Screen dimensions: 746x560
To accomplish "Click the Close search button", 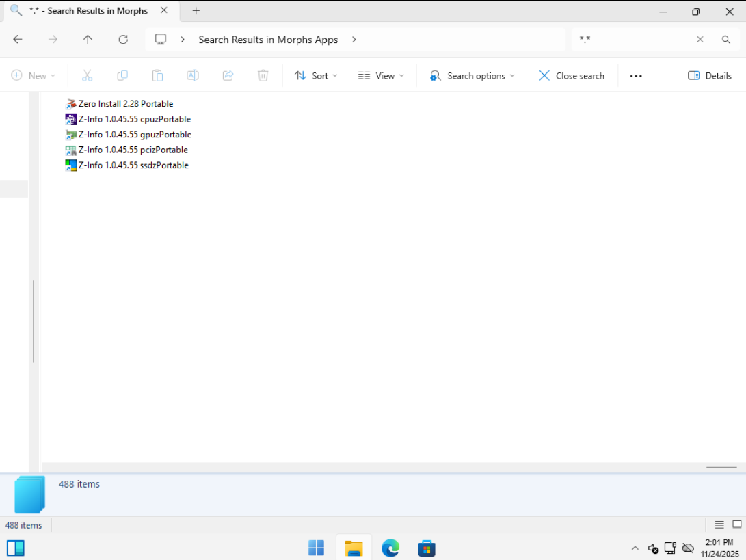I will pyautogui.click(x=572, y=76).
